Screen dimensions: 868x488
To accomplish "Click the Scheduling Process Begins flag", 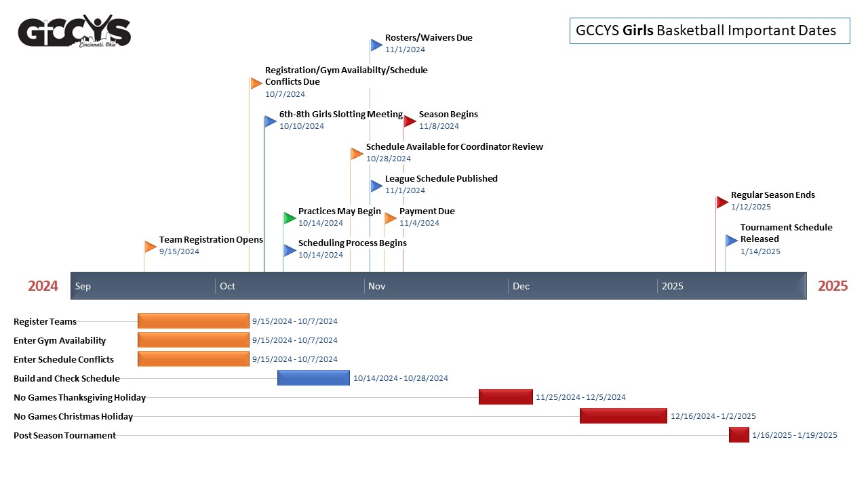I will 290,251.
